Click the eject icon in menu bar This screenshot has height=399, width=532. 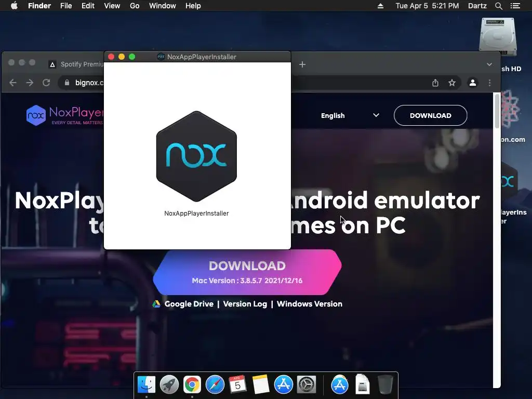380,6
